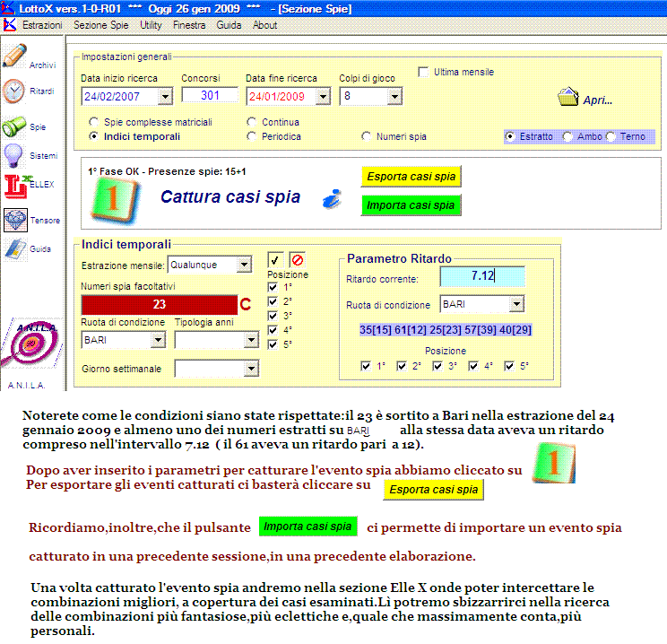Expand Data inizio ricerca date dropdown
Screen dimensions: 667x644
pos(165,97)
